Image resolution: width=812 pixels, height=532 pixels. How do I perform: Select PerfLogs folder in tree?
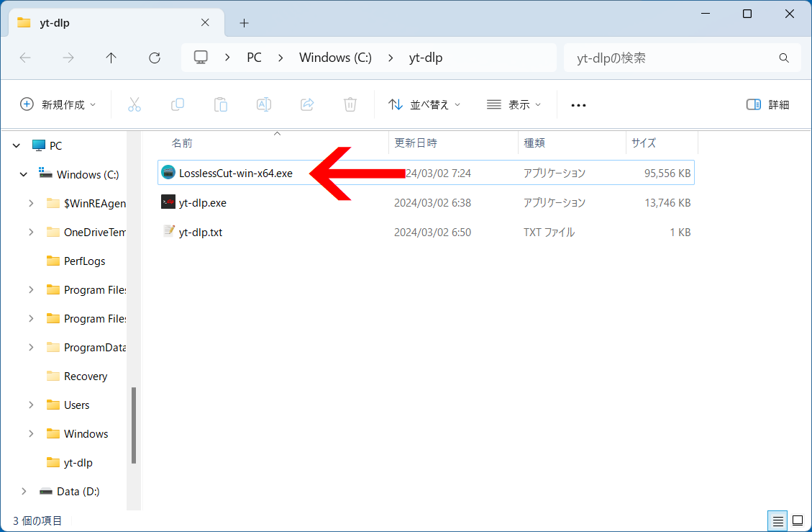tap(84, 261)
